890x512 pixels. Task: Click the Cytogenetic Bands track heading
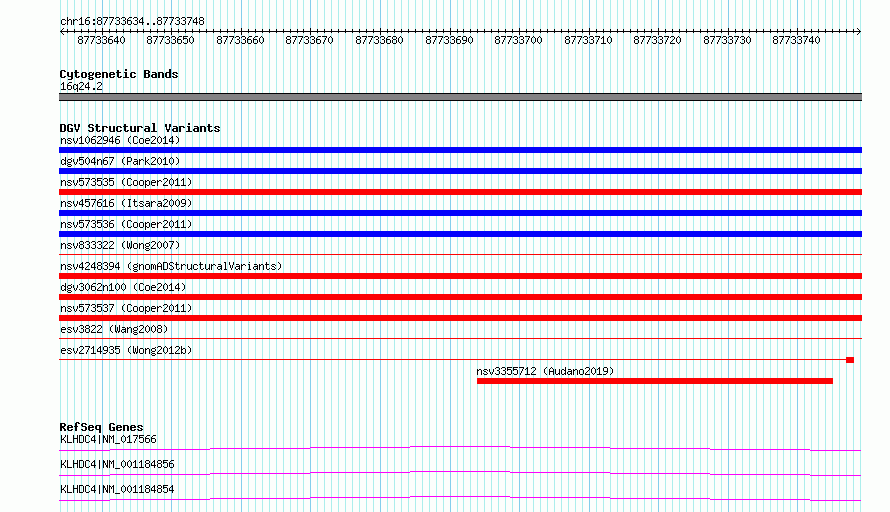pyautogui.click(x=119, y=74)
